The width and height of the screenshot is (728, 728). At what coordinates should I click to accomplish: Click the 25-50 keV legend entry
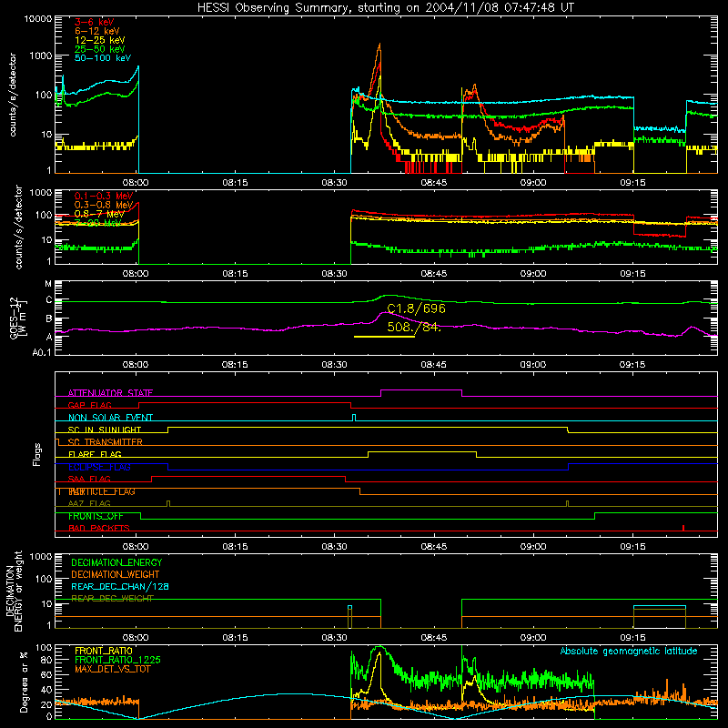100,49
